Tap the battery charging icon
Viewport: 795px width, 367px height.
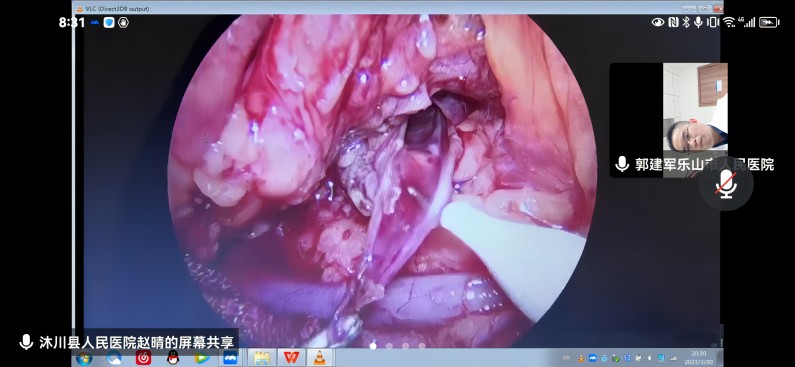click(x=769, y=22)
